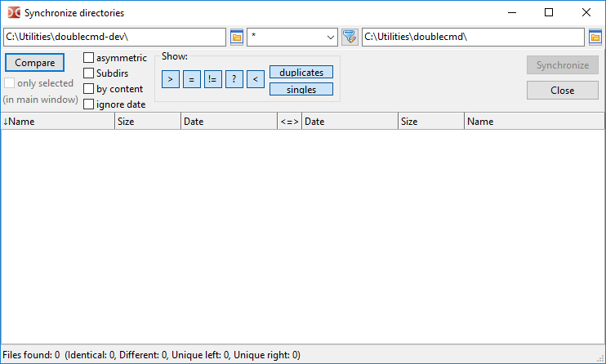The width and height of the screenshot is (606, 364).
Task: Toggle the '?' unknown files show filter
Action: 234,79
